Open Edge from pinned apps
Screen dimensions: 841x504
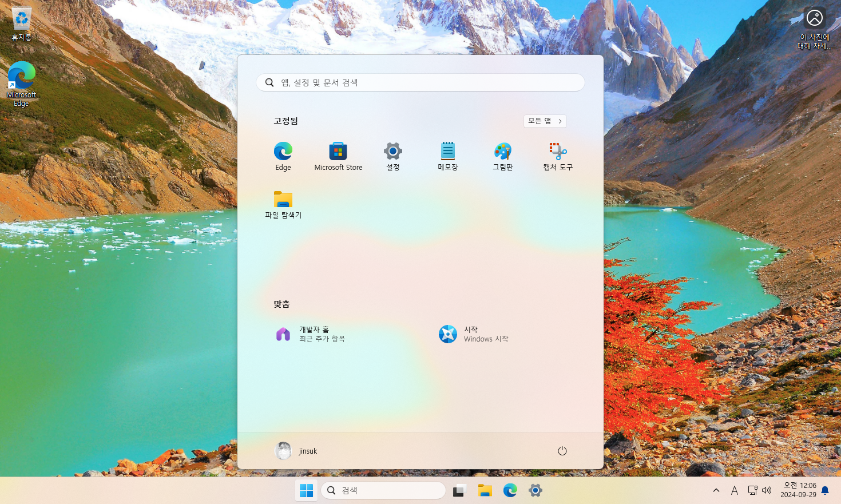[283, 156]
